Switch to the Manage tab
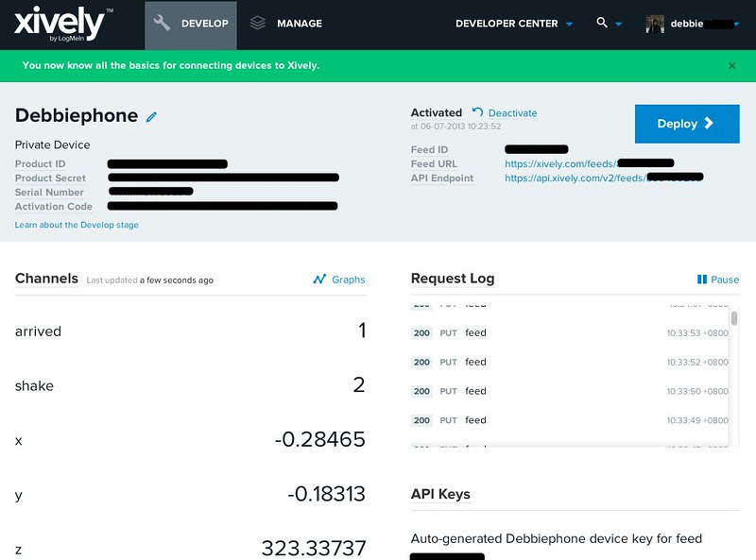Image resolution: width=756 pixels, height=560 pixels. [286, 23]
